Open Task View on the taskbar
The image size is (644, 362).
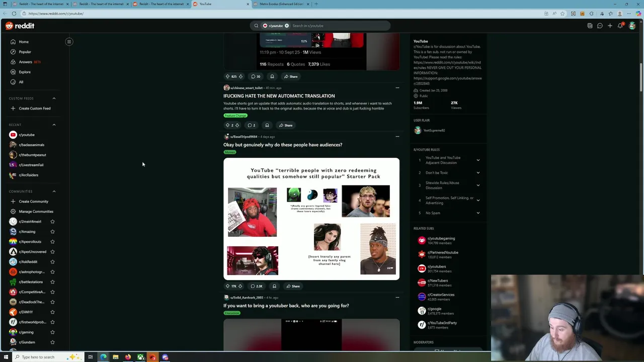click(91, 357)
